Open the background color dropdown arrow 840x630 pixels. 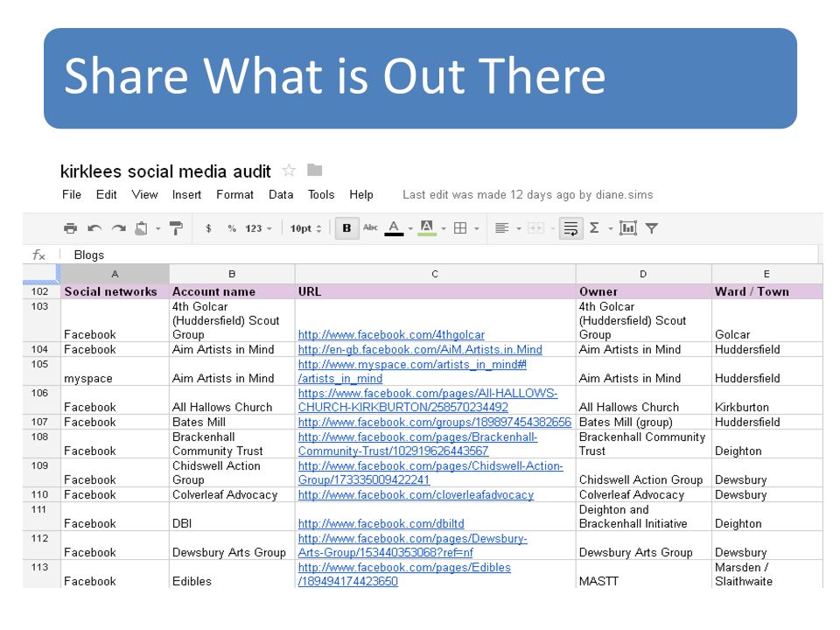click(444, 228)
